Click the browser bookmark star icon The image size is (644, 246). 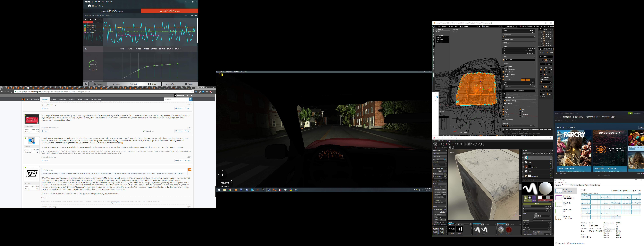point(193,92)
